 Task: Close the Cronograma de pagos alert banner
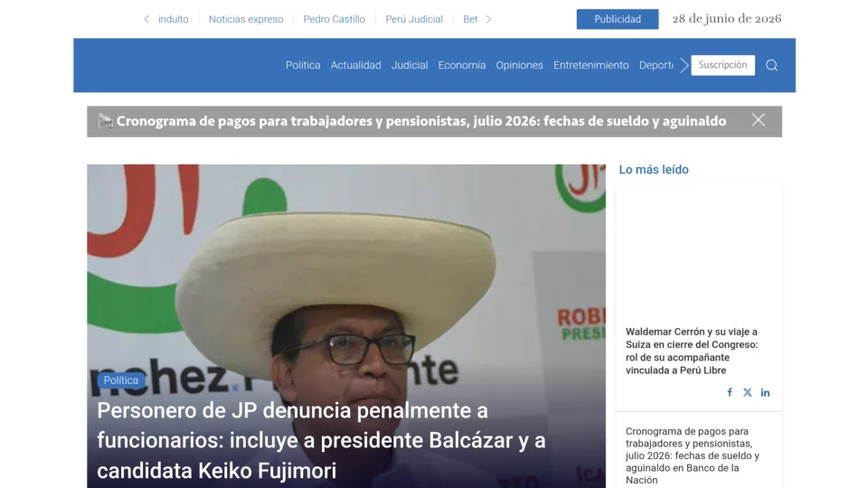coord(759,120)
